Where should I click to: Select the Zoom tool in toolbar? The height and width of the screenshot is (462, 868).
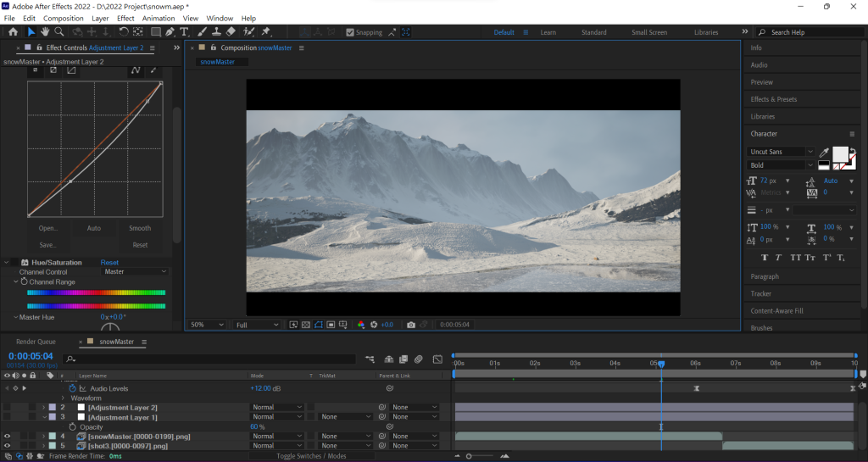click(x=59, y=32)
